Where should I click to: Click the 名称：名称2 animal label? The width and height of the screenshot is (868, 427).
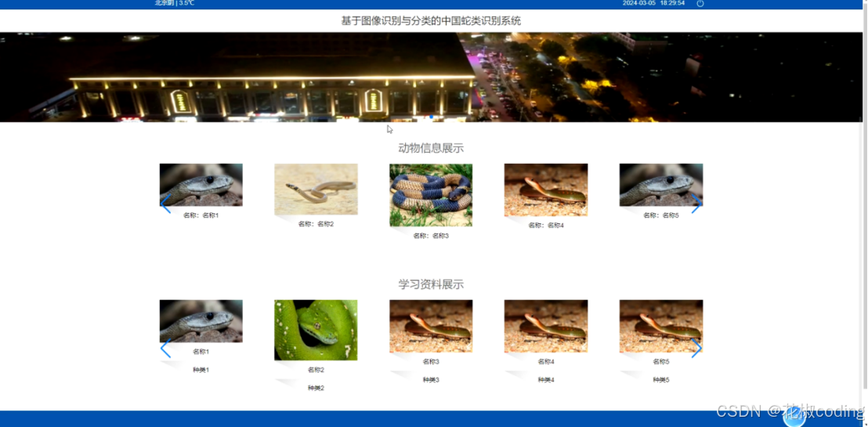tap(316, 224)
